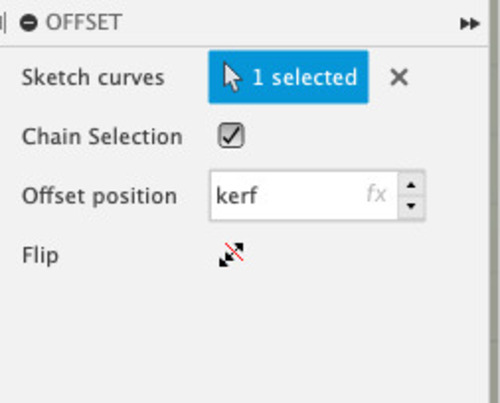
Task: Click the 'Flip' label text
Action: (40, 256)
